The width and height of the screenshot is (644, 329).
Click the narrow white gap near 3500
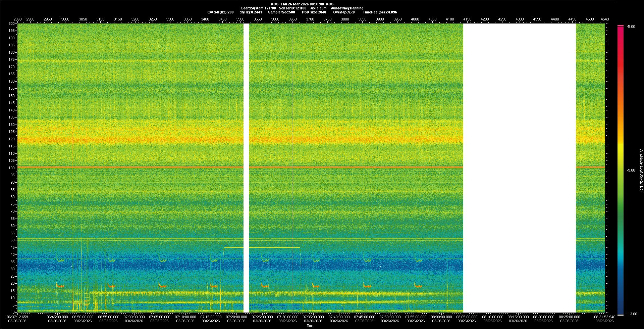tap(246, 168)
